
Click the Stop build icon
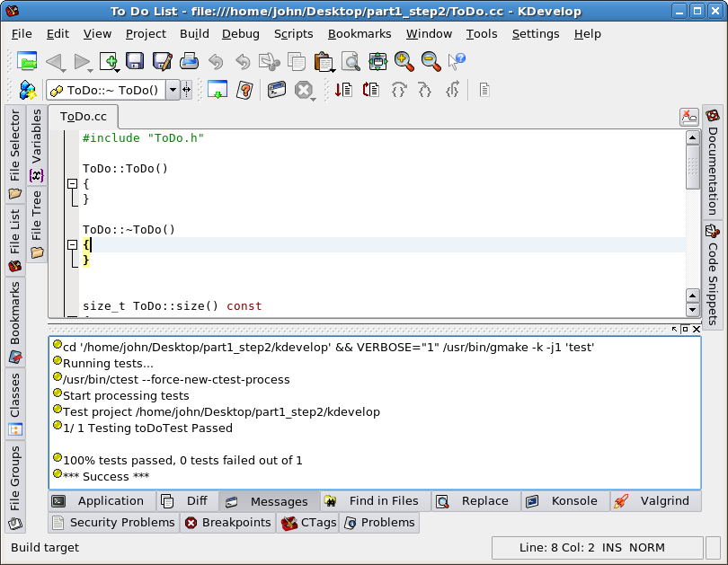point(304,90)
